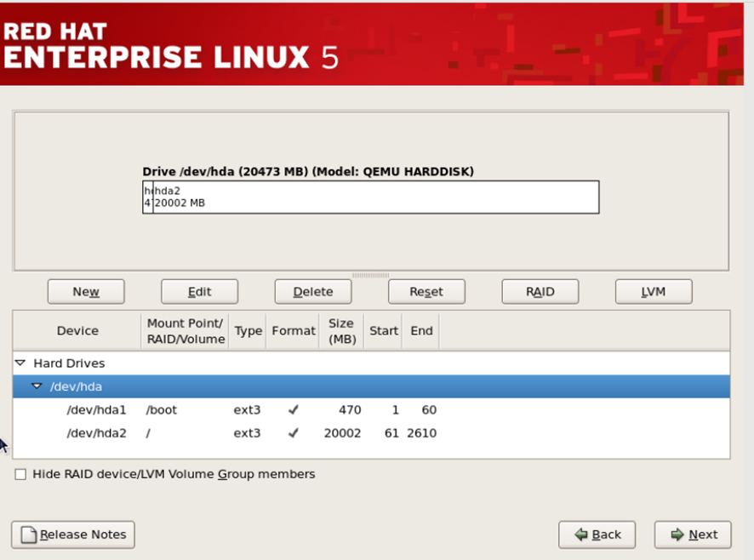Click the Mount Point/RAID/Volume column header
Image resolution: width=754 pixels, height=560 pixels.
tap(186, 330)
